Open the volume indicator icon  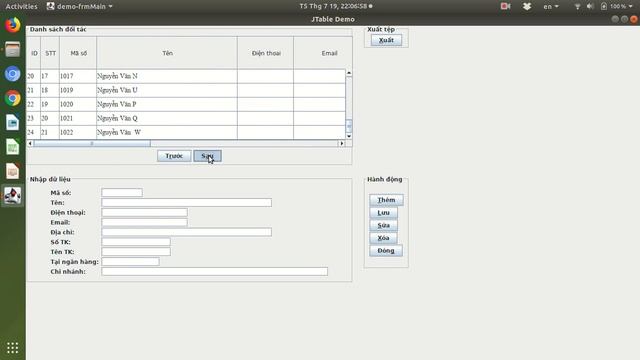point(590,6)
